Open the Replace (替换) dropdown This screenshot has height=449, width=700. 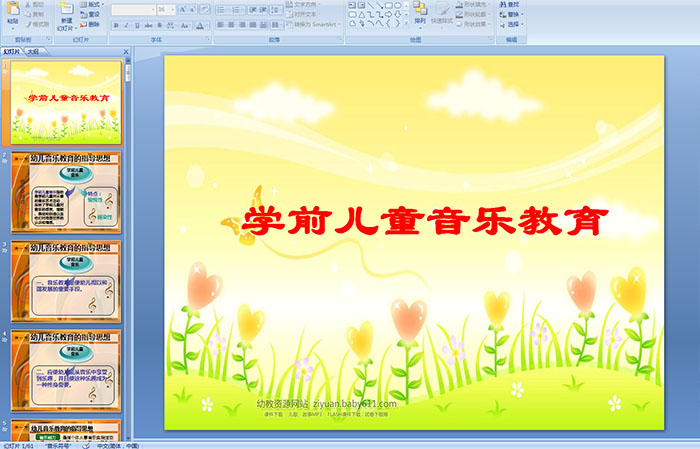click(x=512, y=14)
